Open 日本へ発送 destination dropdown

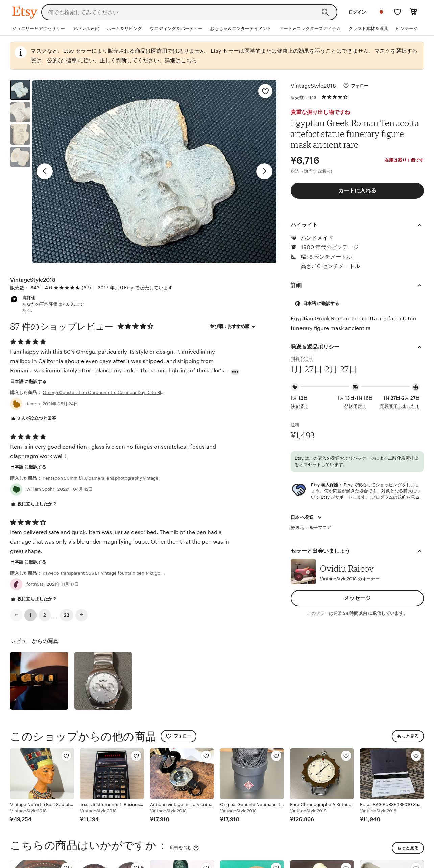[x=306, y=517]
